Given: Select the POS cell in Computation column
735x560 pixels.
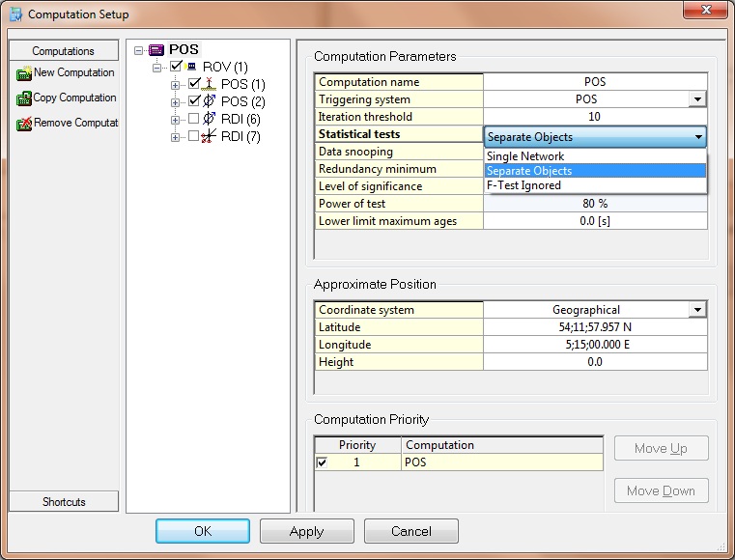Looking at the screenshot, I should 502,462.
